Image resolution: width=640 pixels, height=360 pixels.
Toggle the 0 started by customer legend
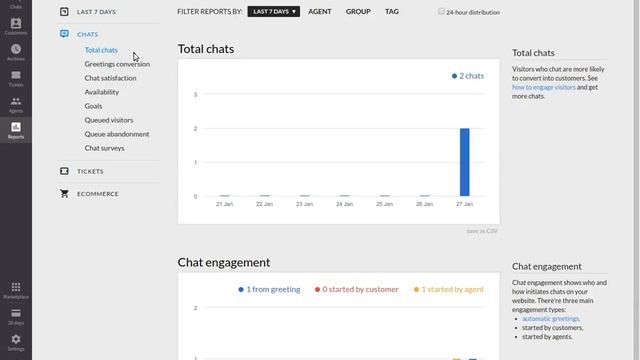click(x=356, y=289)
